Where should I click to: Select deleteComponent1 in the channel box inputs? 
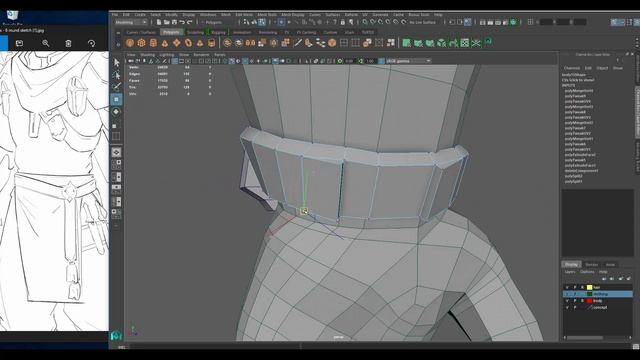click(581, 171)
